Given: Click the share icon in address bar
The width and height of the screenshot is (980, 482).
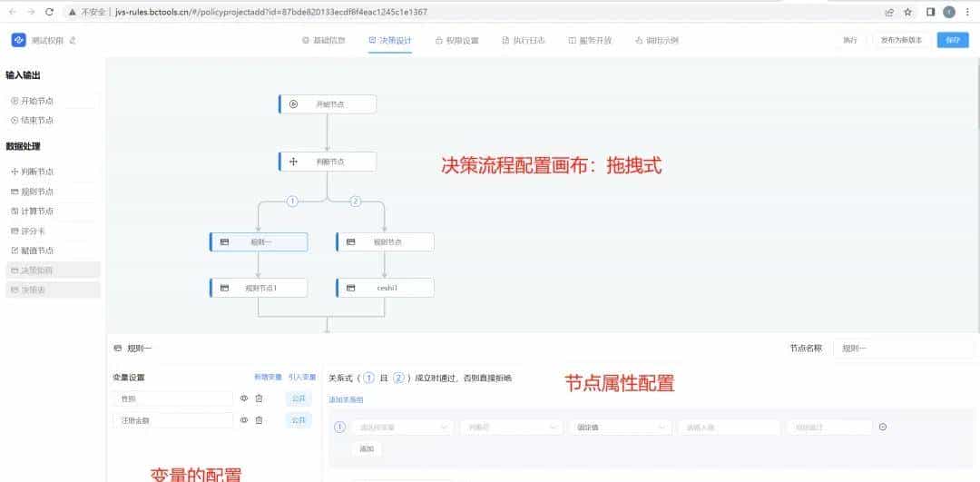Looking at the screenshot, I should [889, 12].
